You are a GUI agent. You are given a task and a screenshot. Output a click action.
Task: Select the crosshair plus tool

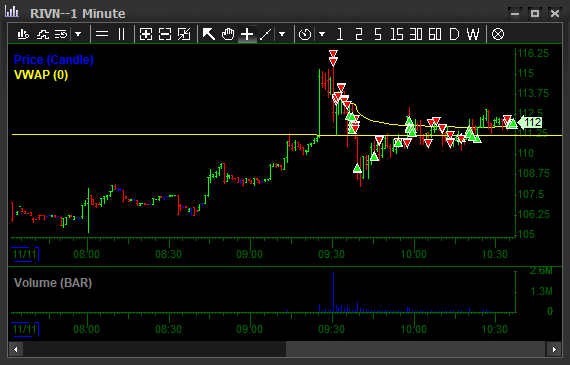[247, 35]
